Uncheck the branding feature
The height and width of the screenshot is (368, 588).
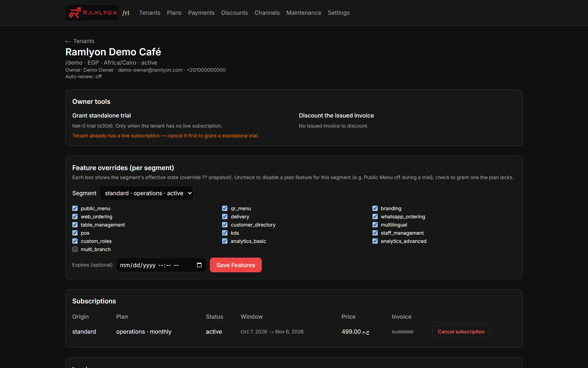click(375, 208)
